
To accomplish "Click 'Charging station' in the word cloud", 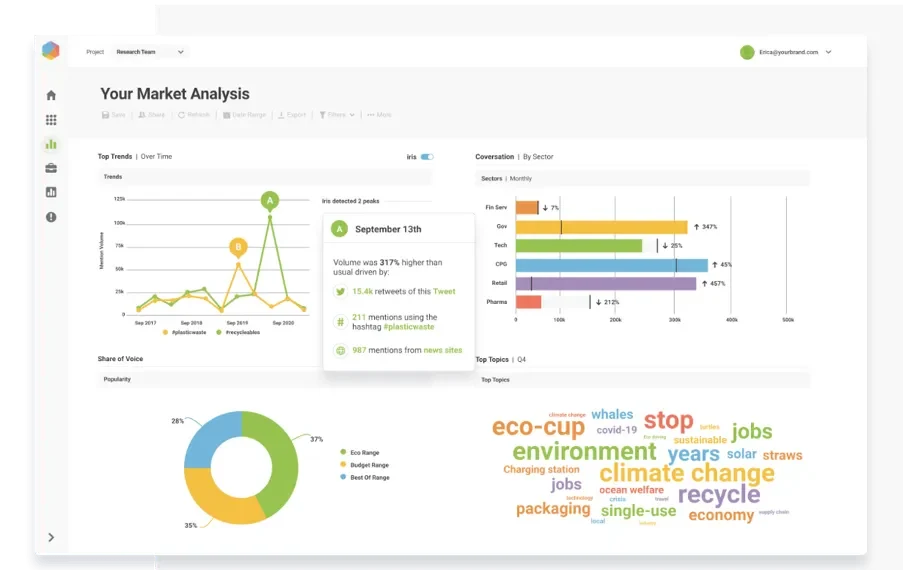I will click(541, 470).
